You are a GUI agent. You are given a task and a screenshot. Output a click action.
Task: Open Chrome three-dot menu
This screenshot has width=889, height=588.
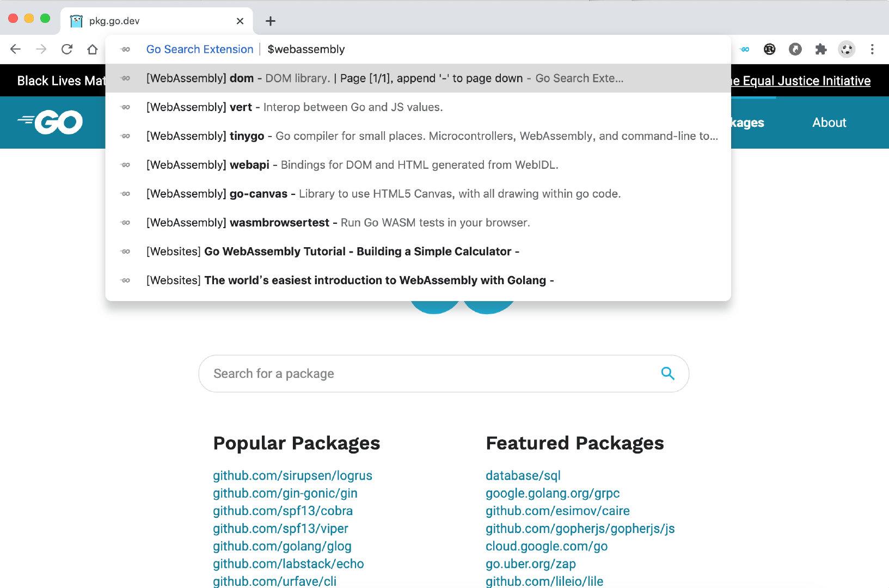tap(872, 50)
